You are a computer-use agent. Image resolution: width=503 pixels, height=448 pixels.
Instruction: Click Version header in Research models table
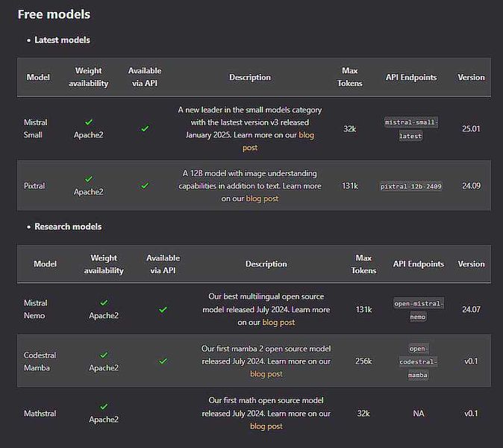pos(471,264)
